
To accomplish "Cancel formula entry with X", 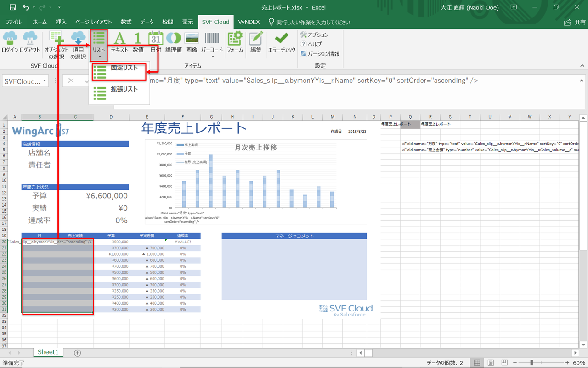I will tap(71, 81).
